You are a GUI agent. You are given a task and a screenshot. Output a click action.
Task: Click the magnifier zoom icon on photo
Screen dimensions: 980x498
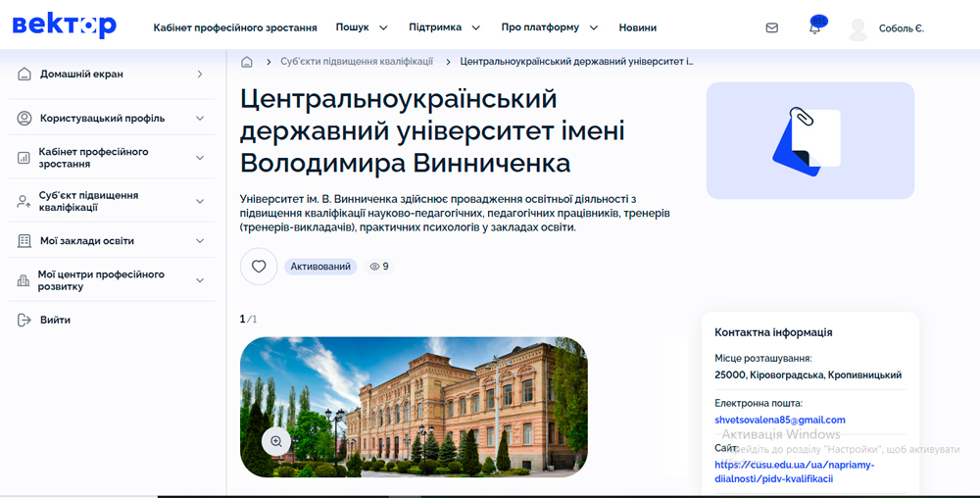point(276,441)
